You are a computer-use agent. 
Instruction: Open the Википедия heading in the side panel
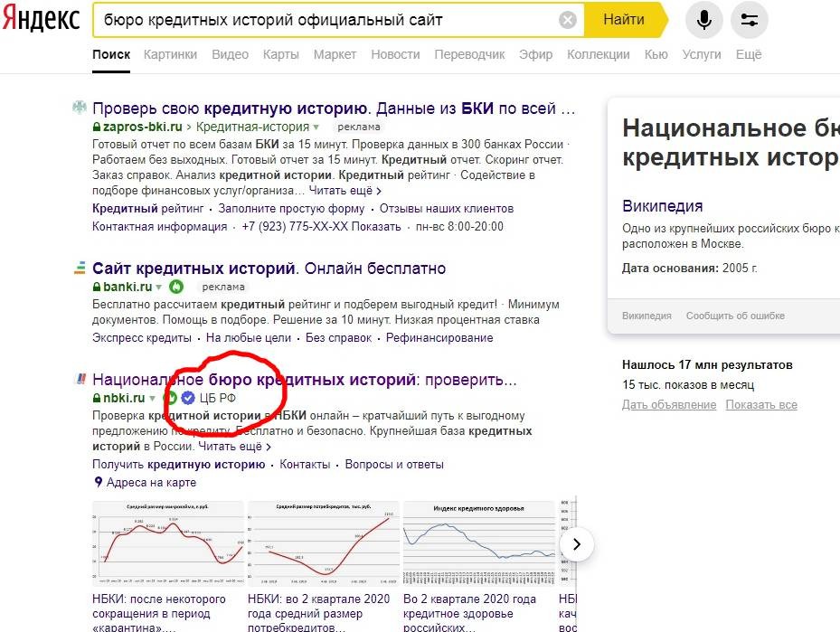[662, 206]
